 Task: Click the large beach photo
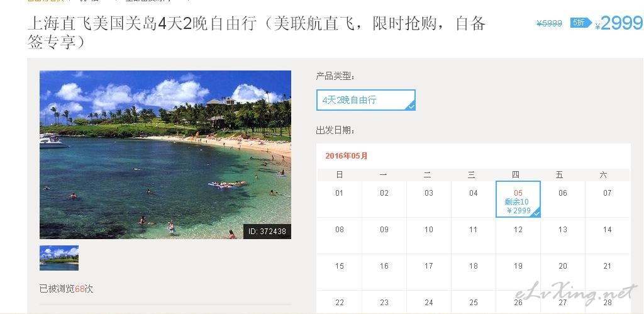coord(165,155)
